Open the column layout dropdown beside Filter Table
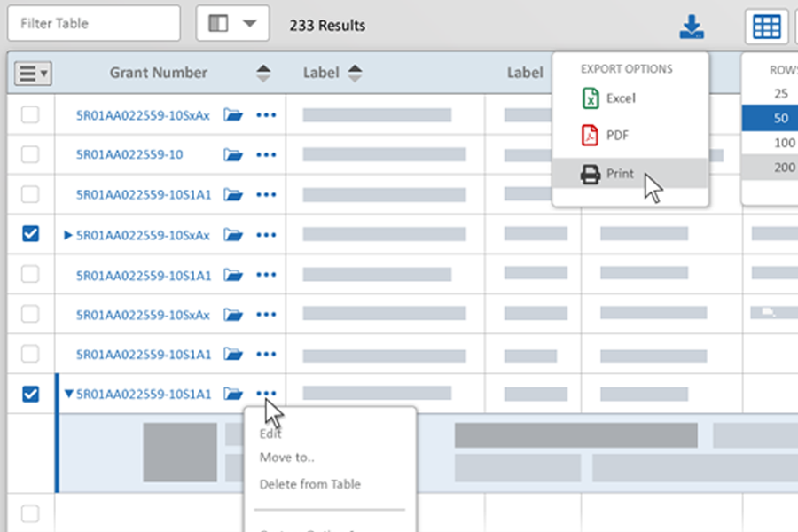The image size is (798, 532). pos(232,24)
